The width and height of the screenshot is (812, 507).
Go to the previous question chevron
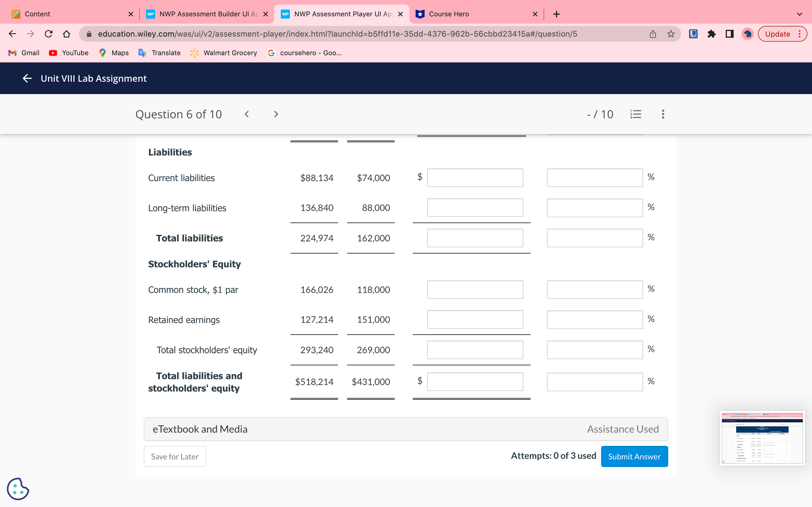coord(247,114)
